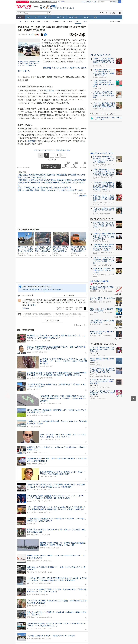Share article on X icon under headline
The image size is (138, 644).
[42, 35]
